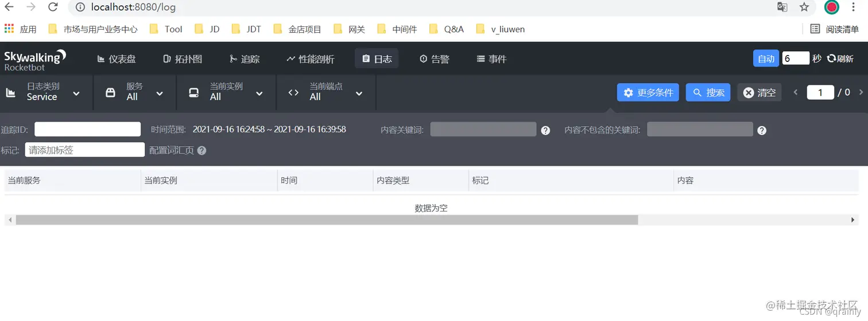Image resolution: width=868 pixels, height=321 pixels.
Task: Click the 配置词汇页 label
Action: click(172, 150)
